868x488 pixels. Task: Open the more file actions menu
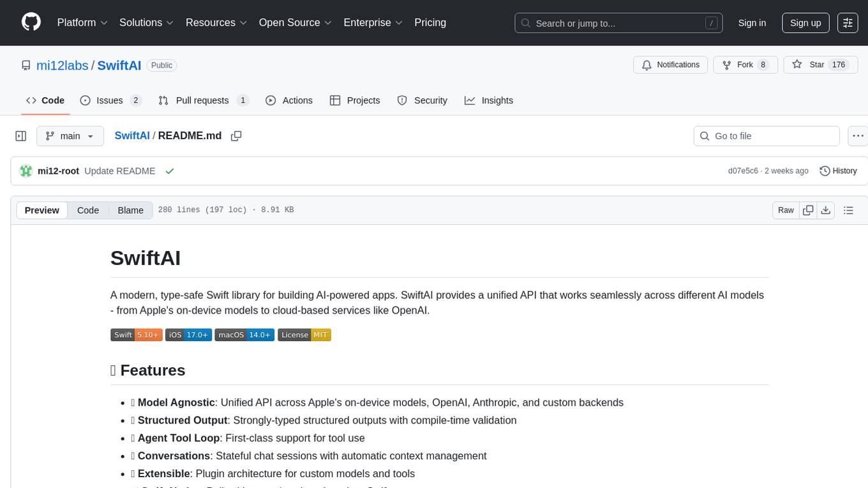858,136
